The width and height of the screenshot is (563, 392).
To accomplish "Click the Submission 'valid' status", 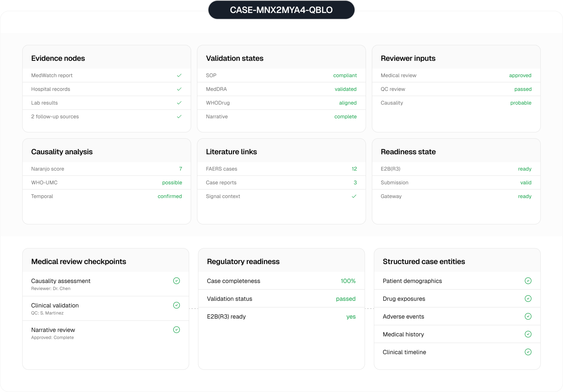I will pos(526,183).
